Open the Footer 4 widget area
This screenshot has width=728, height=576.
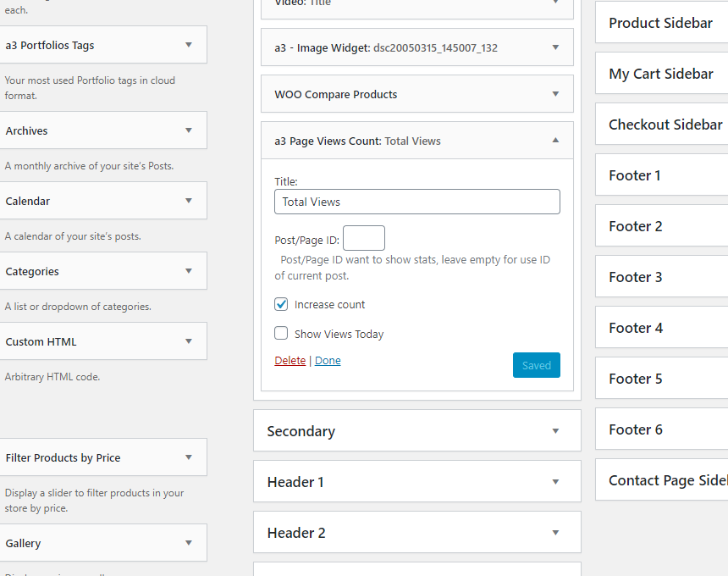coord(662,328)
